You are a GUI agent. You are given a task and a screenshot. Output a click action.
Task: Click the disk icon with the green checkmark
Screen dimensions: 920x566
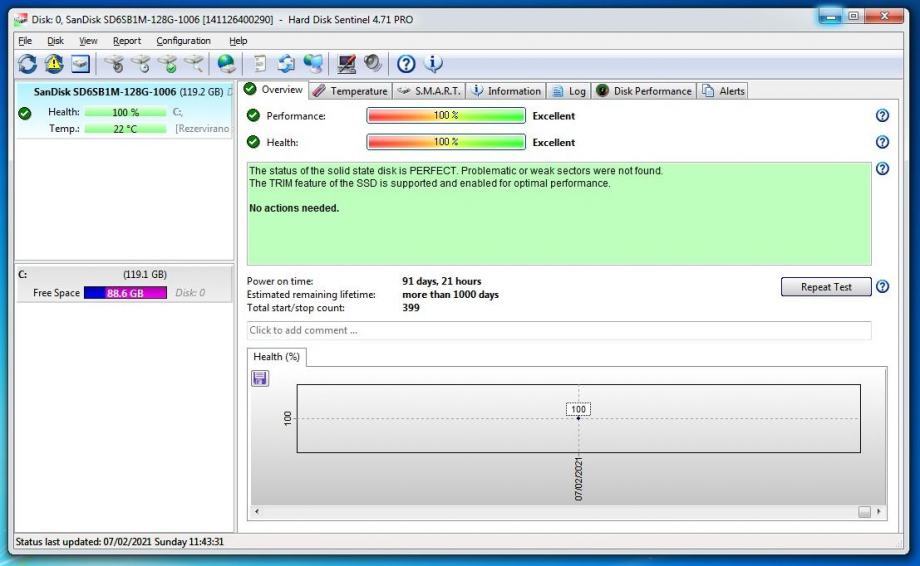pyautogui.click(x=168, y=63)
